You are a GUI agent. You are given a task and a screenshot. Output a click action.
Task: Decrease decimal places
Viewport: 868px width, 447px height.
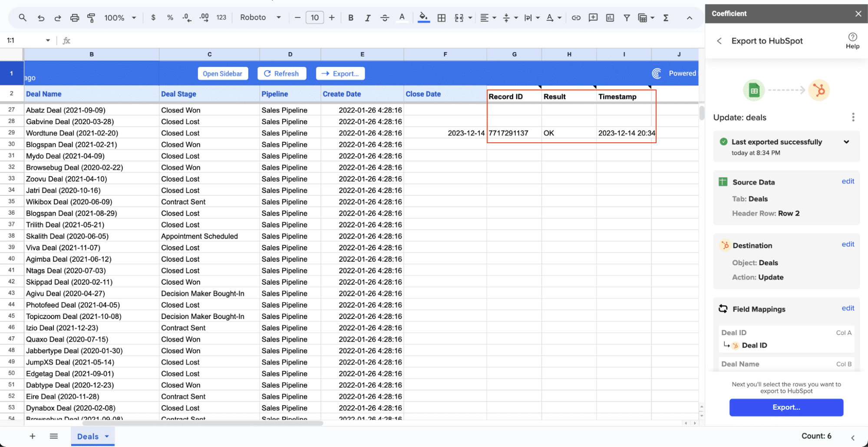(x=187, y=18)
